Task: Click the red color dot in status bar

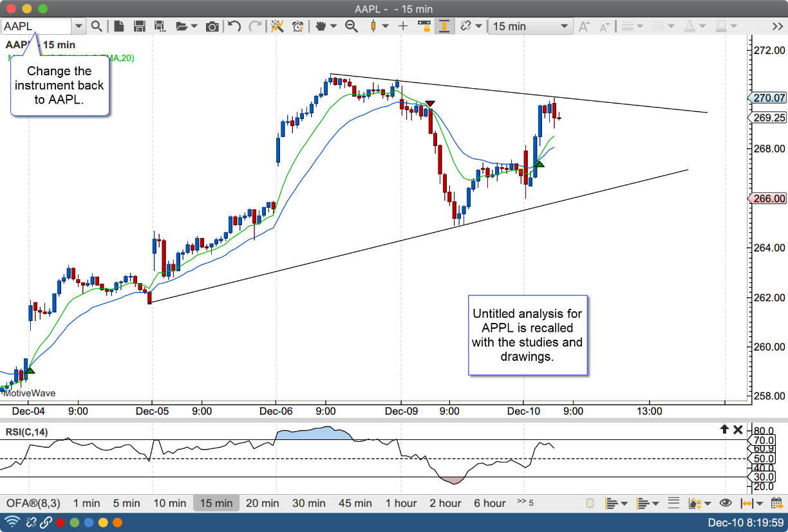Action: (x=60, y=522)
